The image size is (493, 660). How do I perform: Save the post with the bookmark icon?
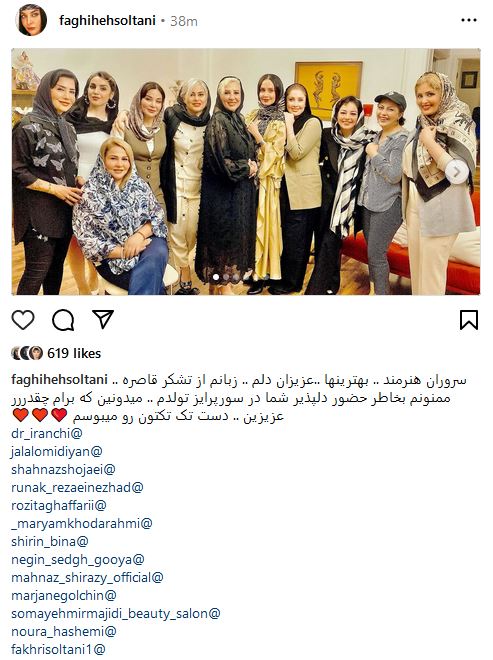tap(469, 320)
